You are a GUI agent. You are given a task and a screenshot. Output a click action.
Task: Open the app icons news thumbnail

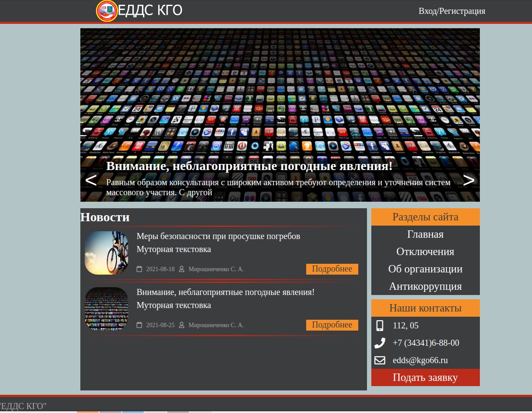(x=106, y=309)
